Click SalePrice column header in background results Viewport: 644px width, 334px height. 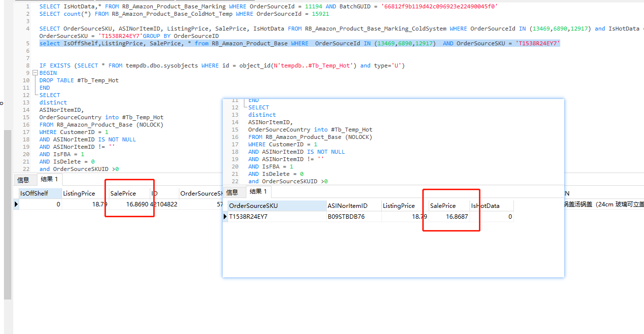tap(129, 193)
